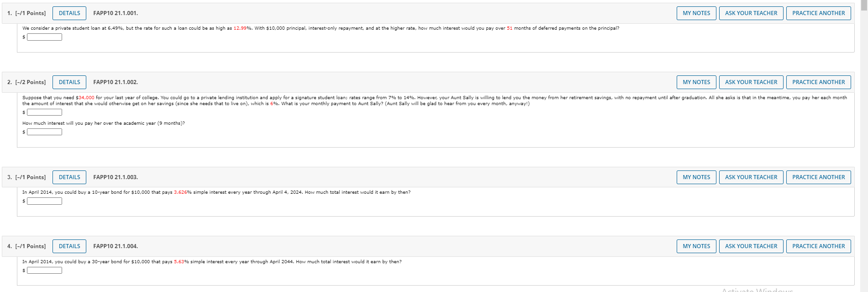Click ASK YOUR TEACHER on question 2

(x=751, y=82)
